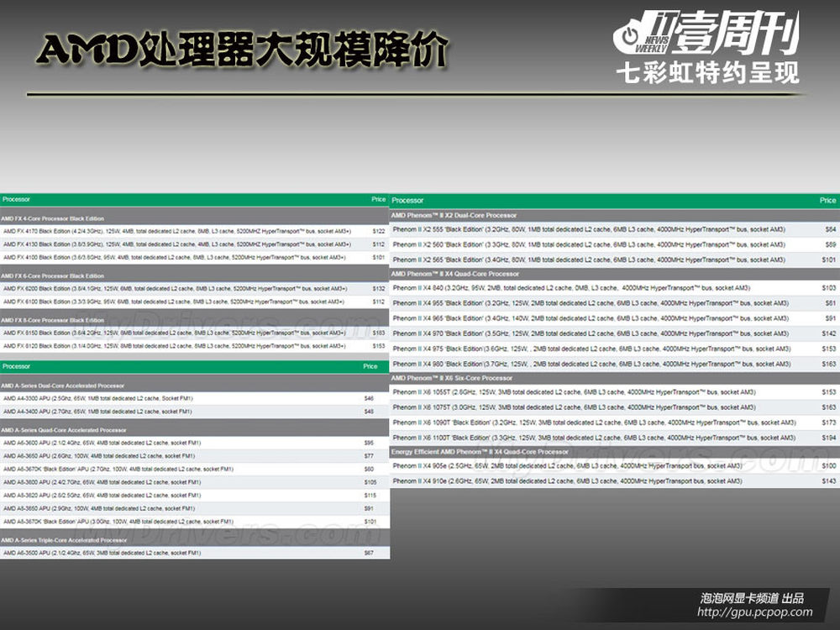Select the Phenom II X4 910e row
Image resolution: width=840 pixels, height=630 pixels.
point(615,481)
